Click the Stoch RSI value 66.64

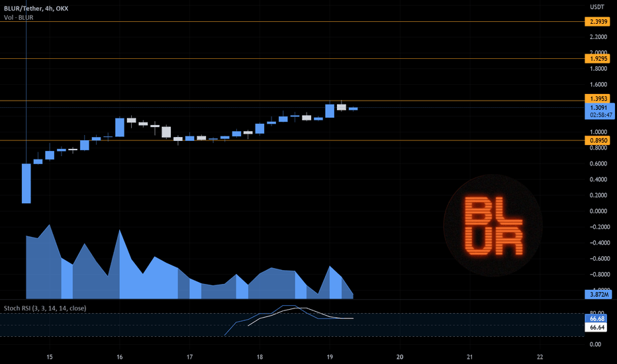click(596, 328)
